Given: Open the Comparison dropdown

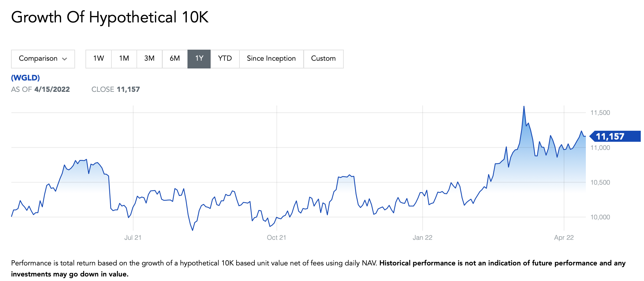Looking at the screenshot, I should [x=43, y=59].
